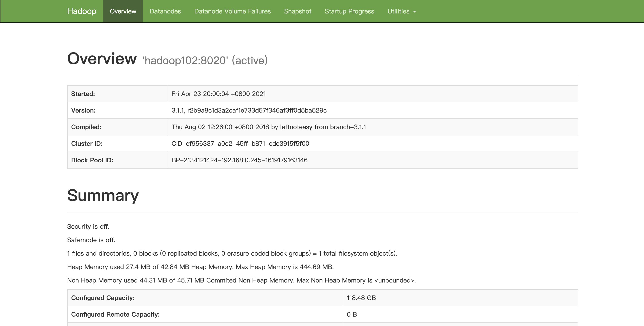The image size is (644, 326).
Task: Click the Heap Memory used line
Action: click(200, 267)
